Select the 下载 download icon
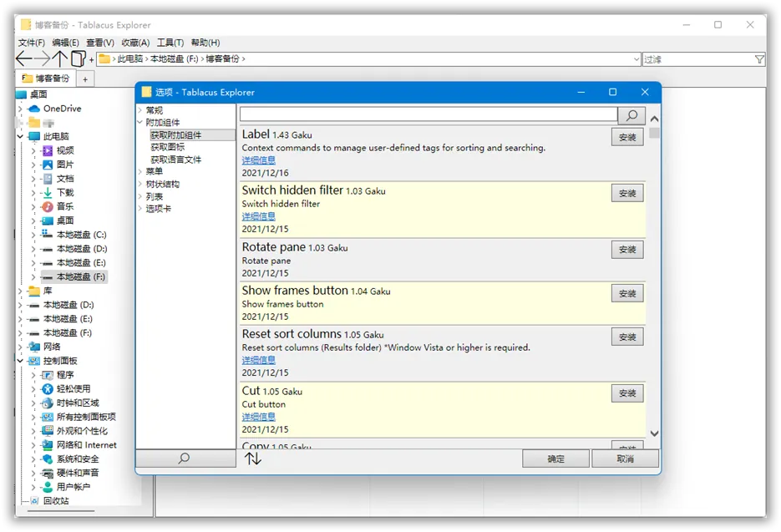Image resolution: width=781 pixels, height=532 pixels. coord(48,192)
